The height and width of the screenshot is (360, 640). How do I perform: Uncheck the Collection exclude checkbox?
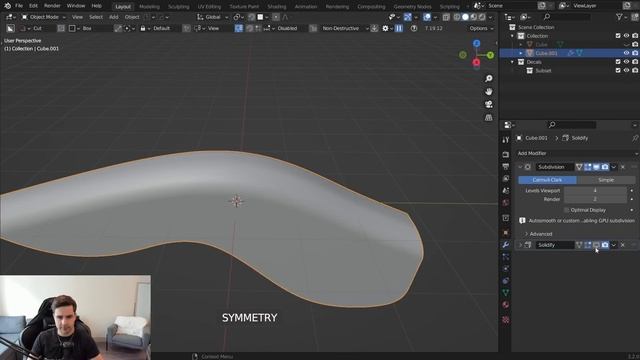pyautogui.click(x=618, y=36)
